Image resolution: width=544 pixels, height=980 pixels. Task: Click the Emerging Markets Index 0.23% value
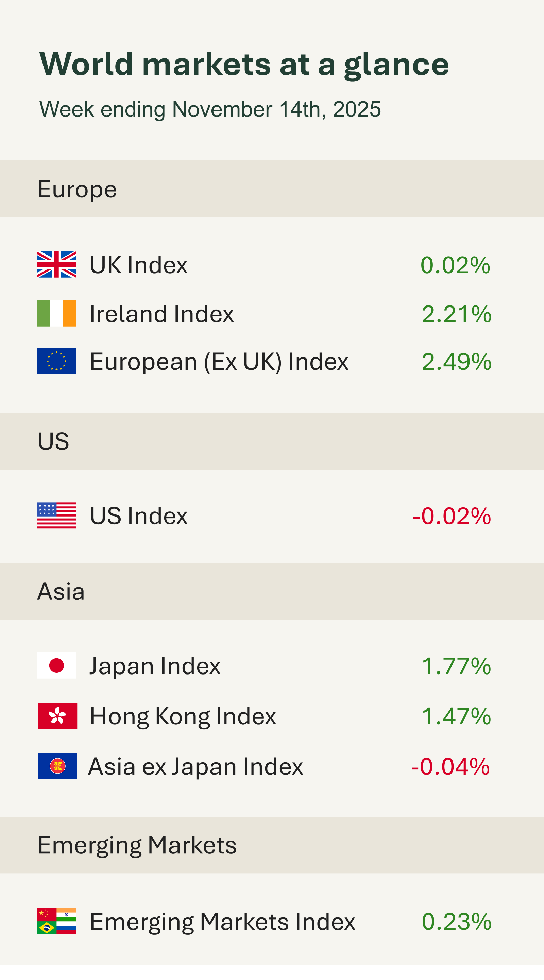[456, 922]
